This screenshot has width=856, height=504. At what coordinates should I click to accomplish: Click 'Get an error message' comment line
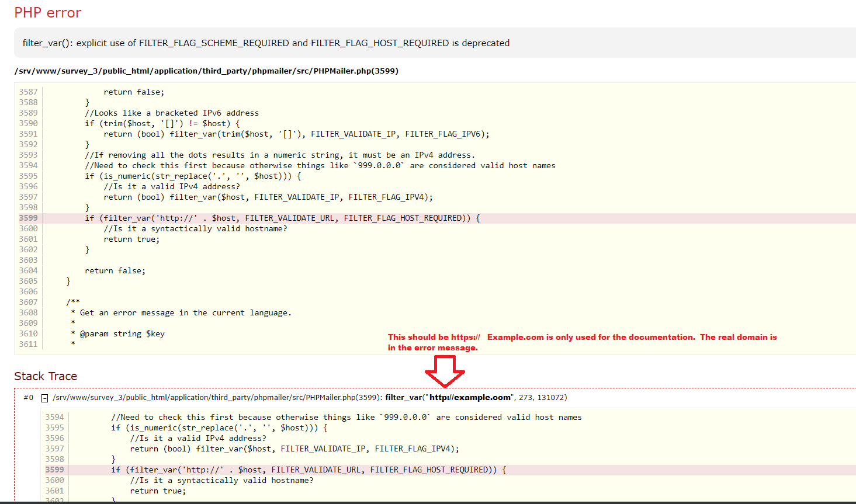pos(185,313)
